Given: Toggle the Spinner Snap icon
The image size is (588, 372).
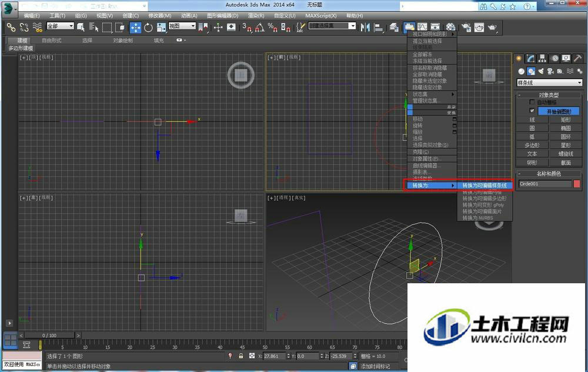Looking at the screenshot, I should [x=286, y=28].
